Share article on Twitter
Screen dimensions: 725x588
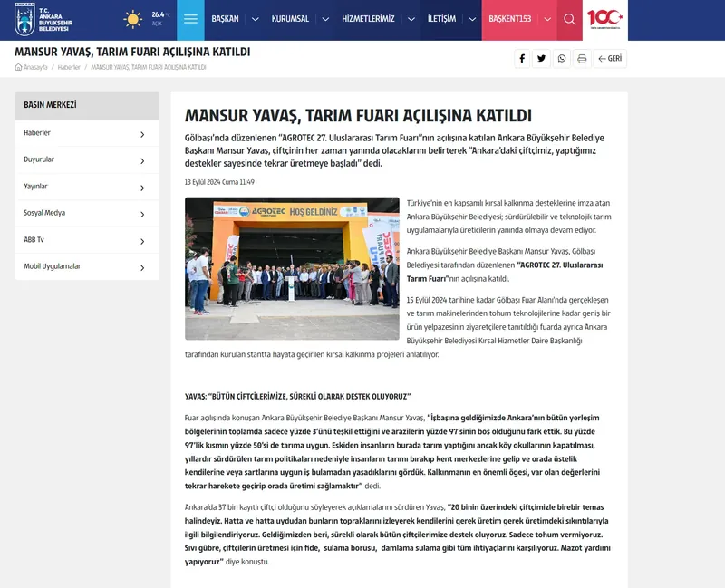pyautogui.click(x=542, y=59)
